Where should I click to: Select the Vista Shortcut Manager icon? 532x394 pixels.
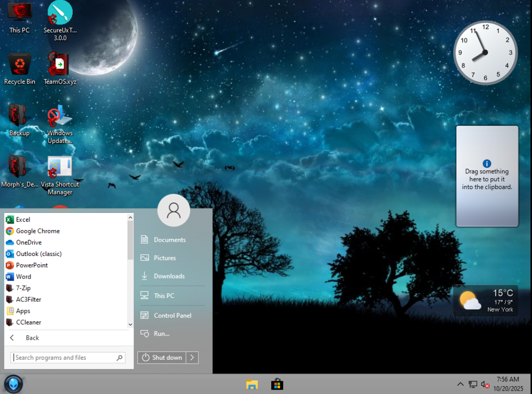(60, 176)
